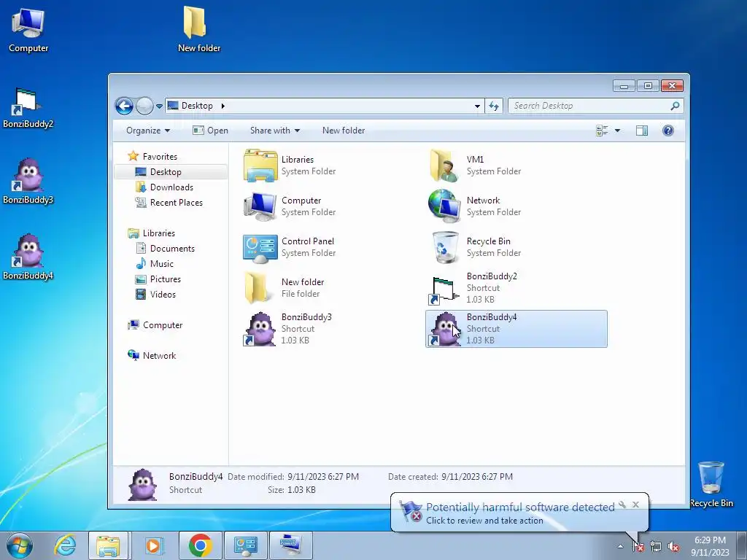Open the Windows Start menu
This screenshot has height=560, width=747.
[x=20, y=545]
